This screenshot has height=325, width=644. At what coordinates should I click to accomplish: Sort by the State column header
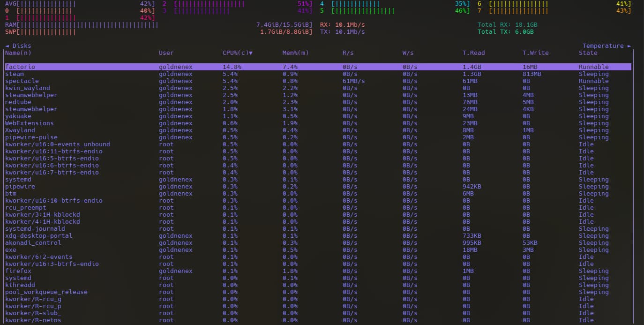pos(588,53)
